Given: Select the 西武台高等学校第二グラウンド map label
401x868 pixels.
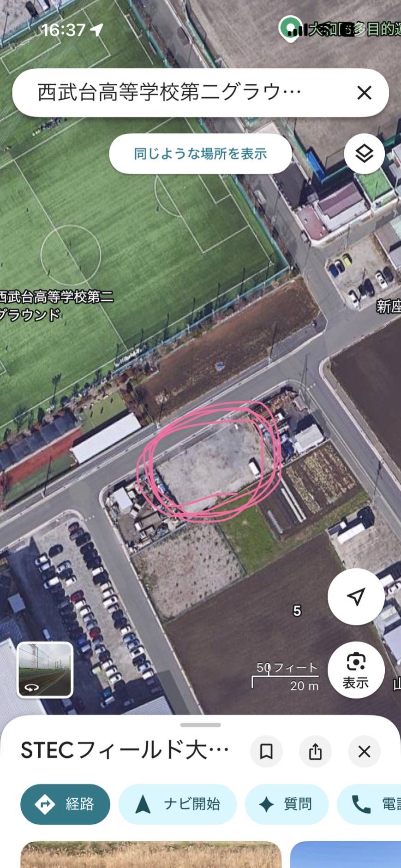Looking at the screenshot, I should click(x=55, y=305).
